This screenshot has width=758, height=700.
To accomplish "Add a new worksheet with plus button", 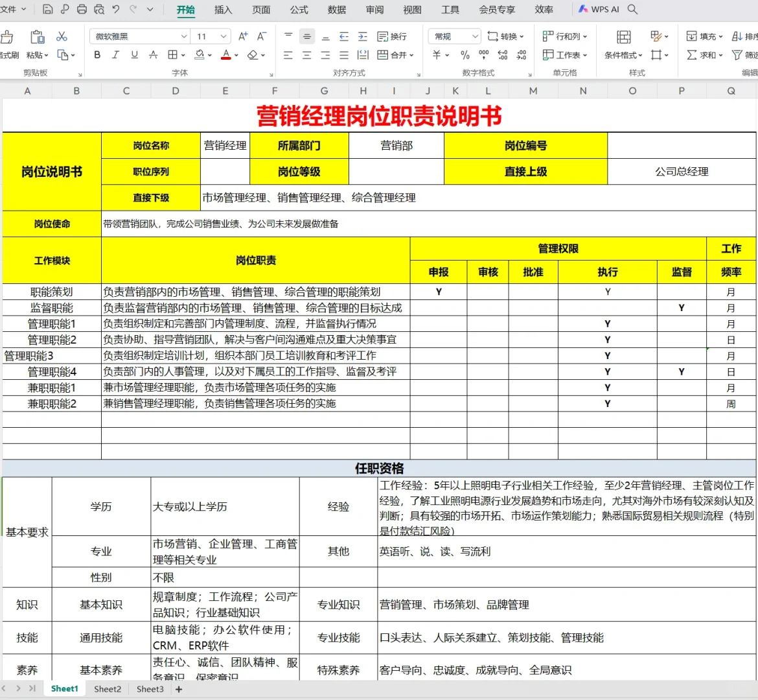I will click(178, 690).
